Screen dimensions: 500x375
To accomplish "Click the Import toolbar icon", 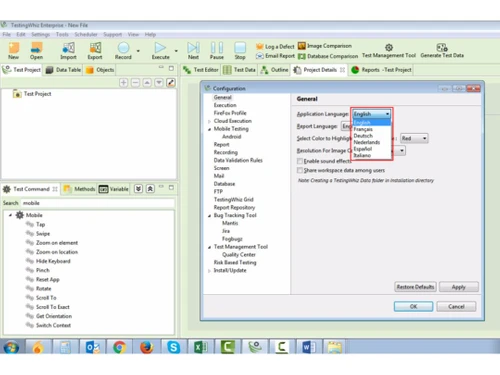I will (68, 51).
